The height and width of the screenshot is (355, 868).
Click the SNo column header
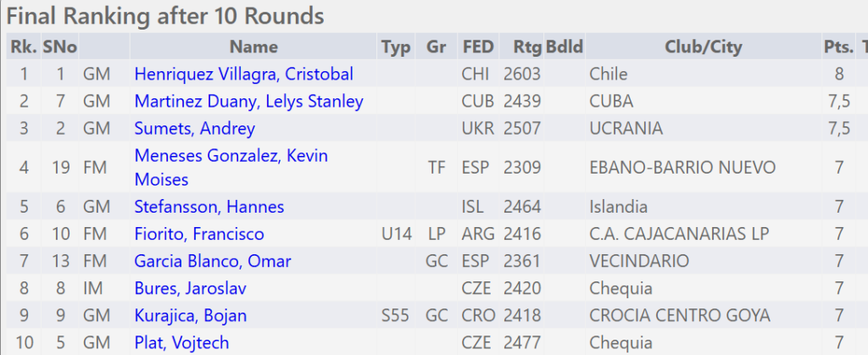pyautogui.click(x=60, y=47)
